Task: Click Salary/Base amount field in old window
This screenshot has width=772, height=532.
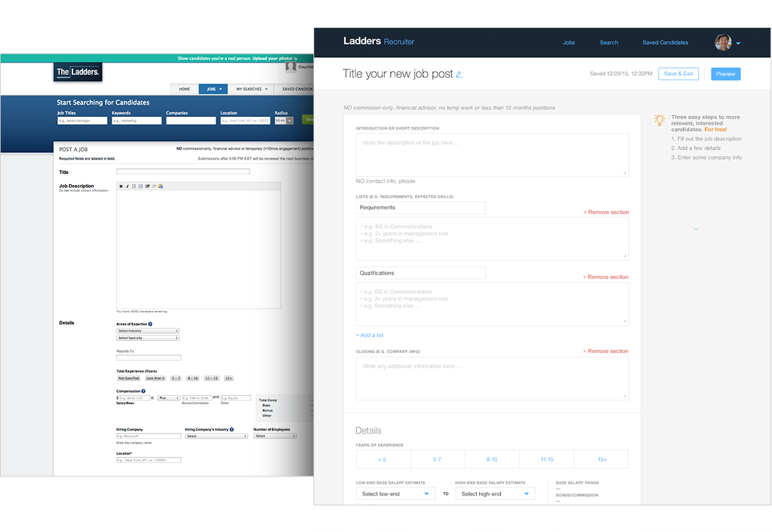Action: pos(134,398)
